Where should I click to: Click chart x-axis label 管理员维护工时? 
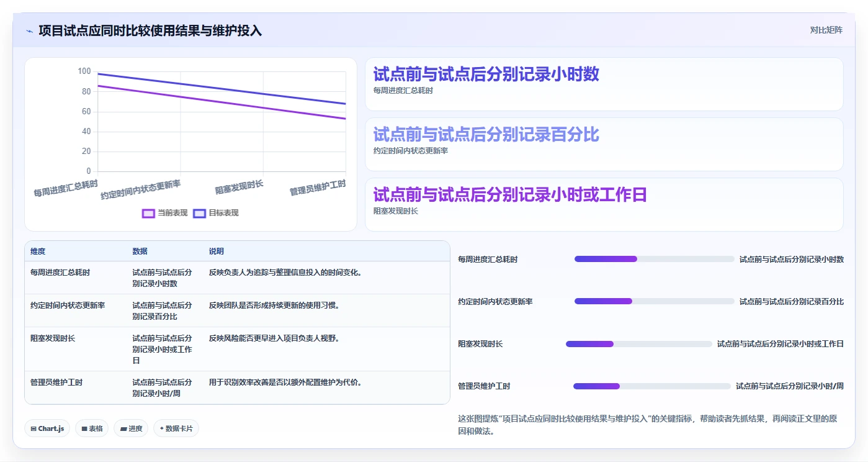pos(318,188)
